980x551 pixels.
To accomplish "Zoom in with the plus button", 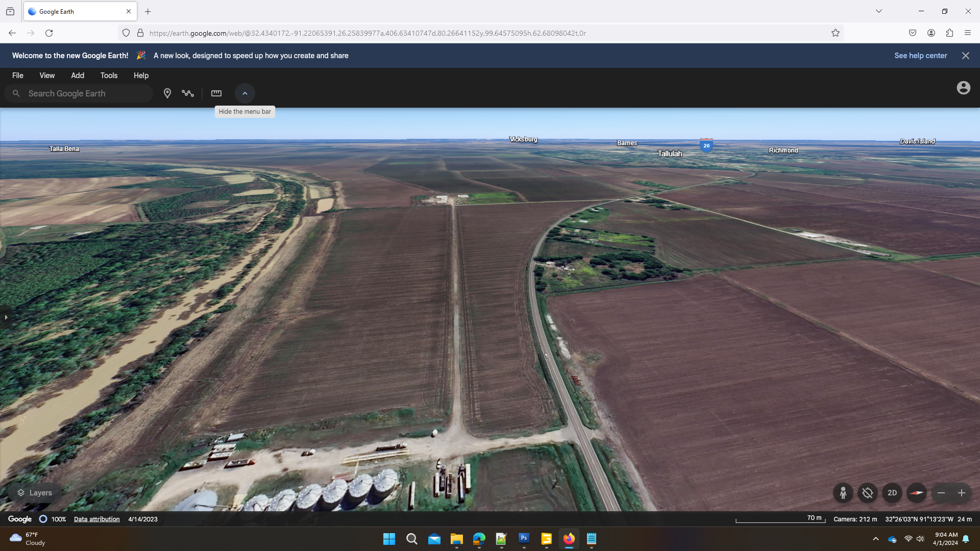I will (962, 493).
